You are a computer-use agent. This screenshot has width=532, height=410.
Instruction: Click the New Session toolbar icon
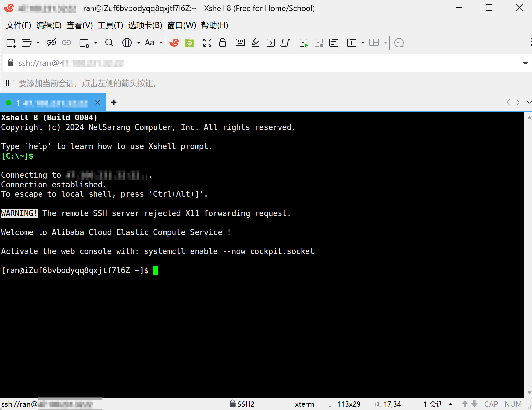[x=11, y=43]
